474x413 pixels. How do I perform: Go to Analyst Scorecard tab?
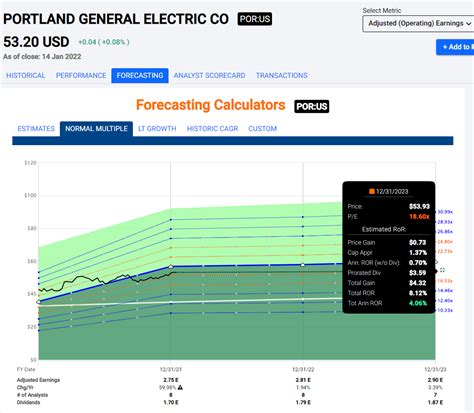click(209, 75)
